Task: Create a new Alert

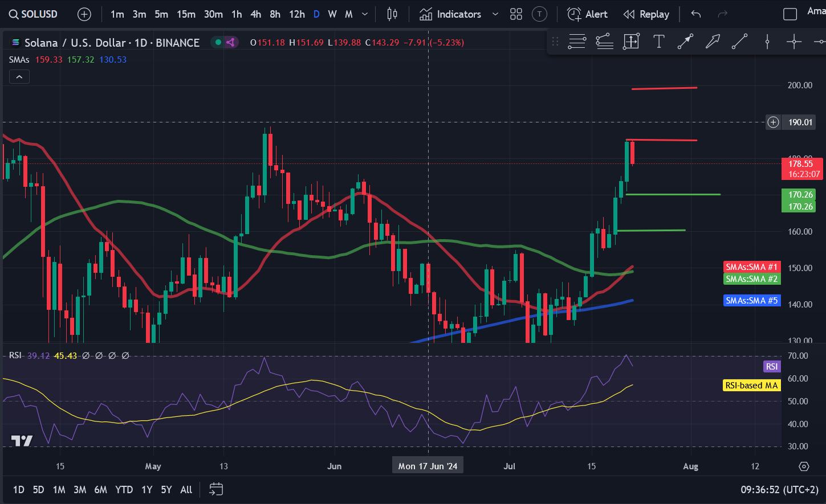Action: pyautogui.click(x=588, y=14)
